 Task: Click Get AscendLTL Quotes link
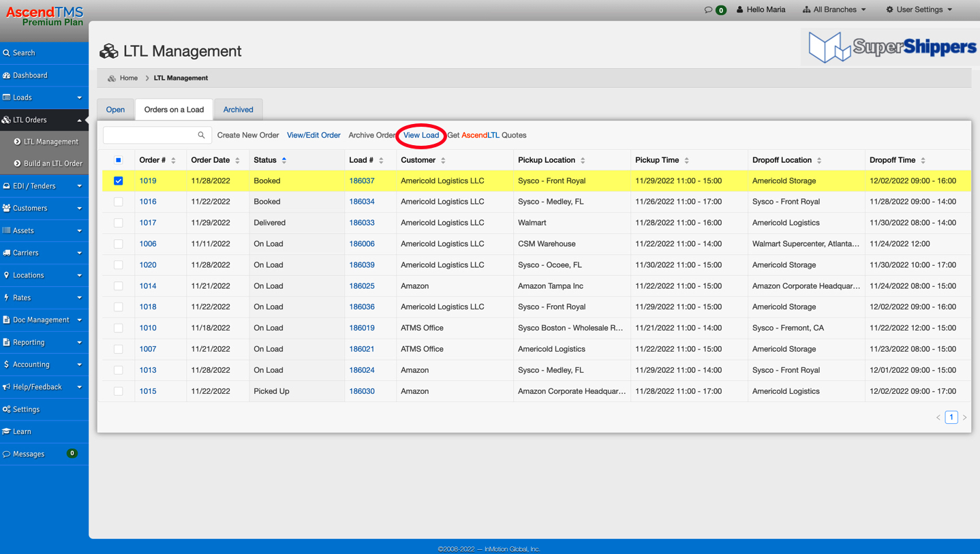pyautogui.click(x=487, y=135)
